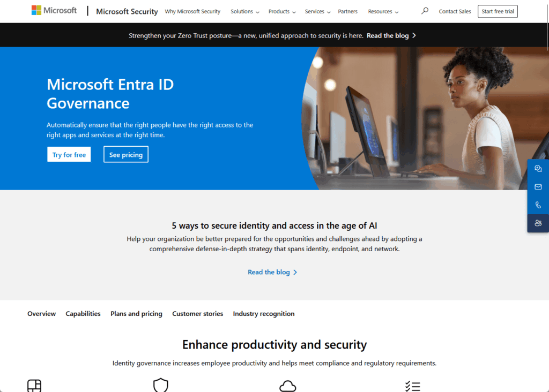Click the email envelope icon
The height and width of the screenshot is (392, 549).
tap(538, 187)
